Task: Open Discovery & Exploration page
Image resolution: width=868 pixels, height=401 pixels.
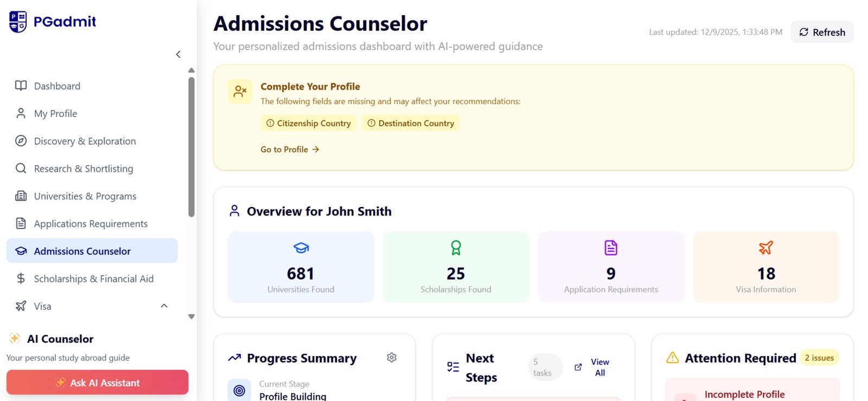Action: (x=85, y=141)
